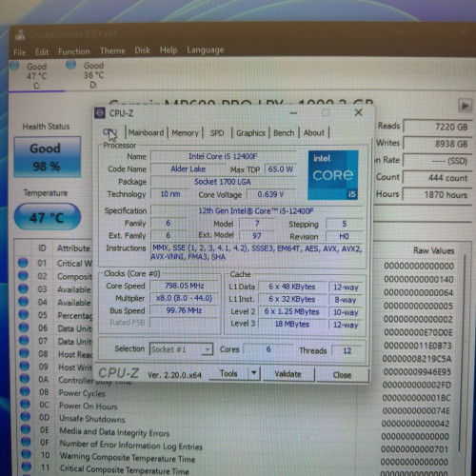Click the status circle for attribute 05

(x=24, y=314)
